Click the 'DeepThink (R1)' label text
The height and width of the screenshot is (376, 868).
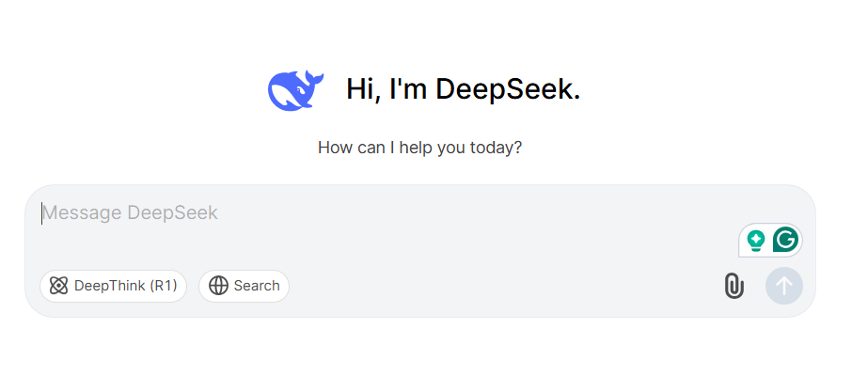click(x=126, y=286)
